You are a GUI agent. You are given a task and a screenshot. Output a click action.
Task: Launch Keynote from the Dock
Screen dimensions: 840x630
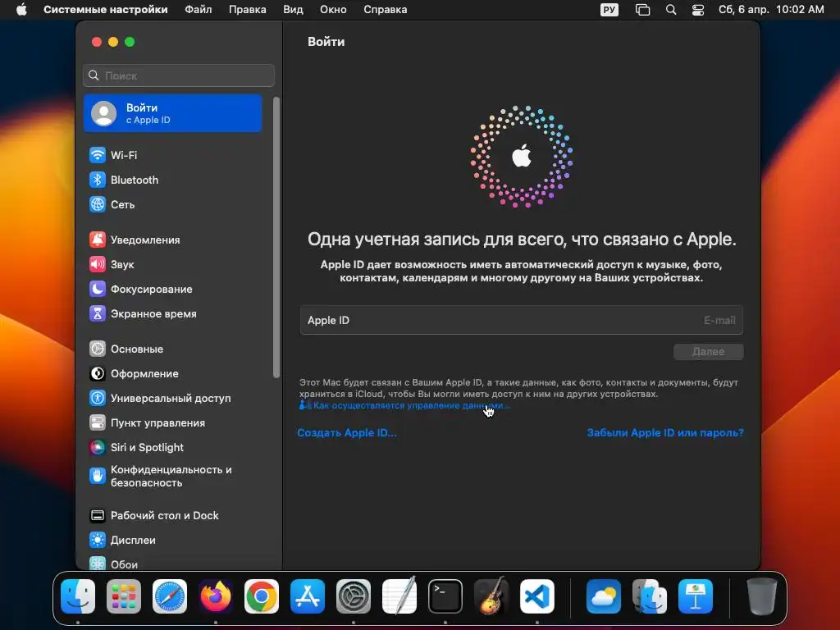click(696, 596)
